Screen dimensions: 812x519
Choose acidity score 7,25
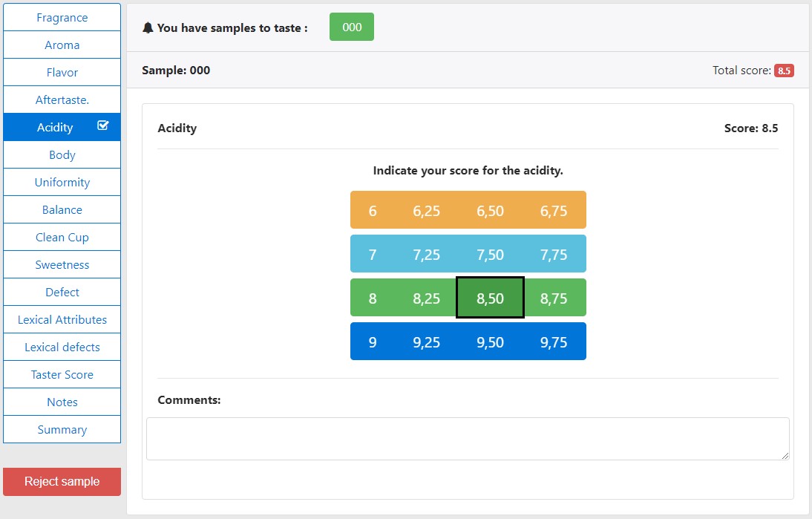point(426,255)
